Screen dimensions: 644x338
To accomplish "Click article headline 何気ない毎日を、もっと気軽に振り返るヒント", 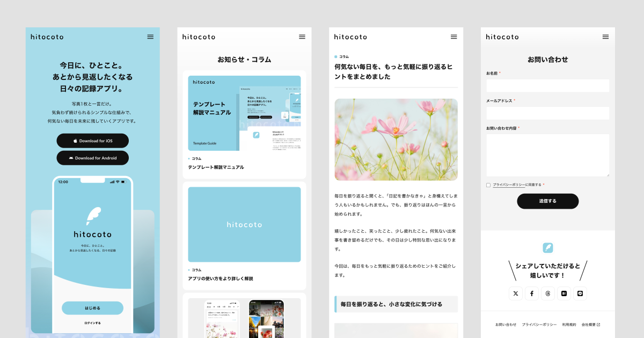I will (393, 72).
